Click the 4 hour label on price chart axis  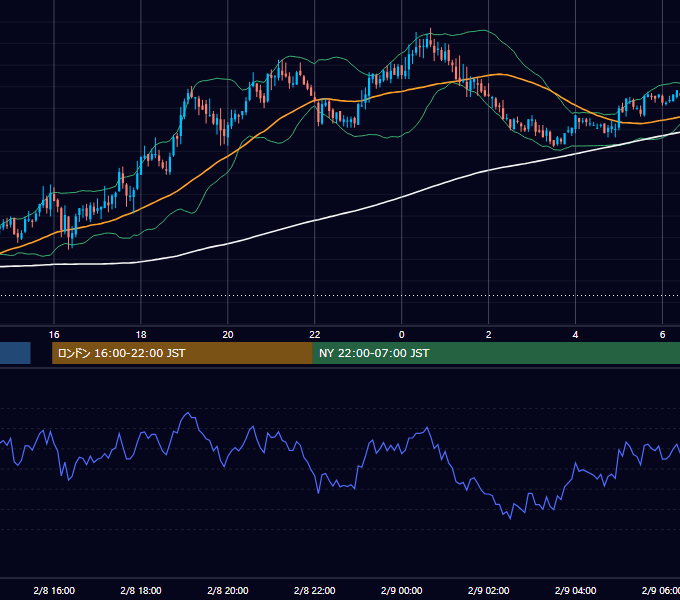click(575, 335)
